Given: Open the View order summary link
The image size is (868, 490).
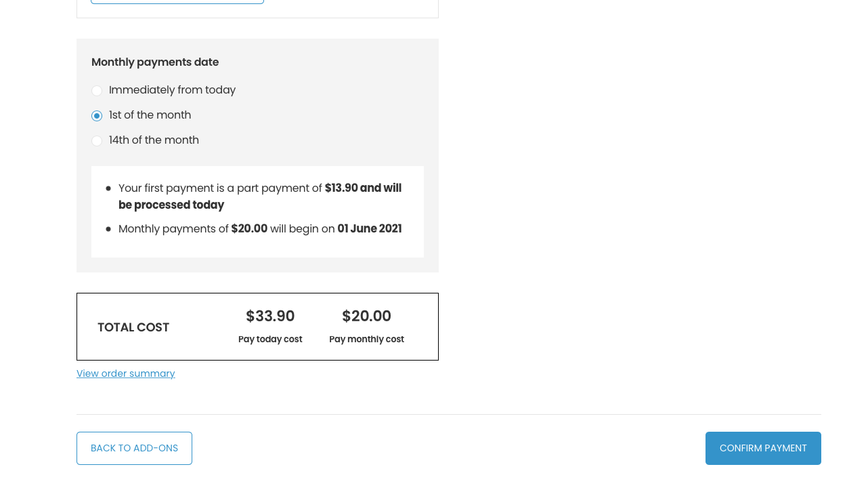Looking at the screenshot, I should point(126,373).
